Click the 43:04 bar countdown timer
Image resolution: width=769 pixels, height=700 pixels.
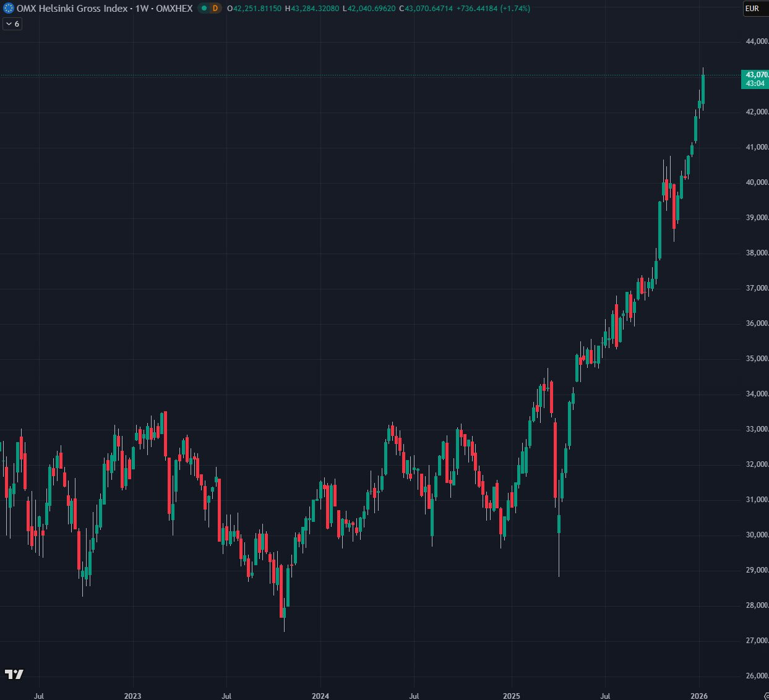click(x=755, y=83)
